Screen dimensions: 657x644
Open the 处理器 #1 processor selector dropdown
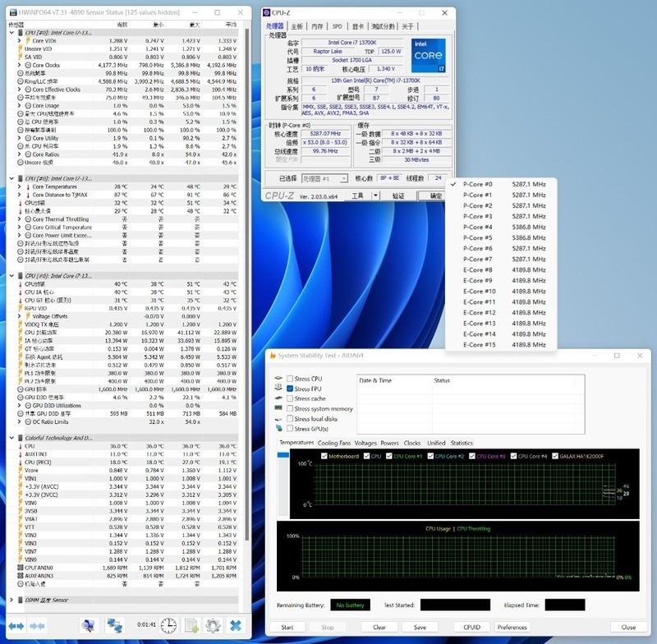pyautogui.click(x=343, y=177)
